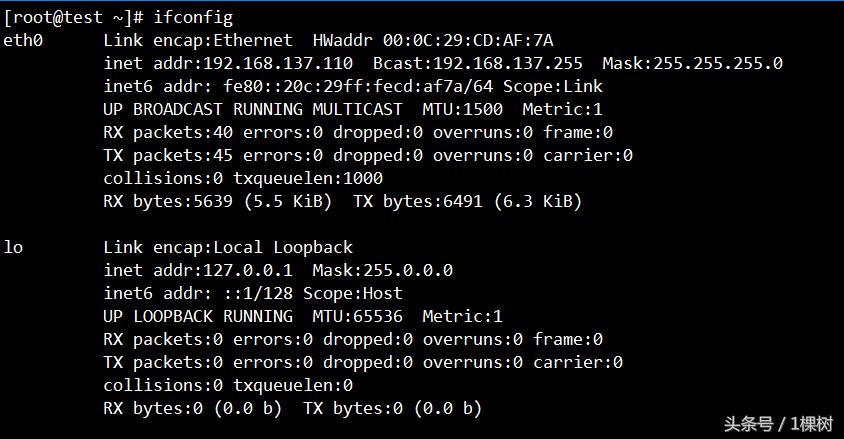844x439 pixels.
Task: Click the [root@test ~]# shell prompt
Action: [x=74, y=17]
